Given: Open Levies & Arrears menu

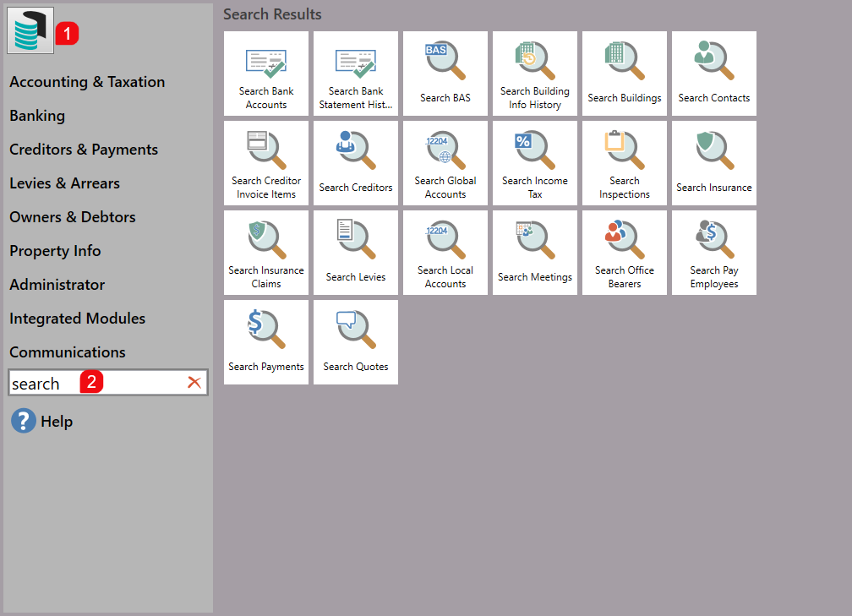Looking at the screenshot, I should pos(64,183).
